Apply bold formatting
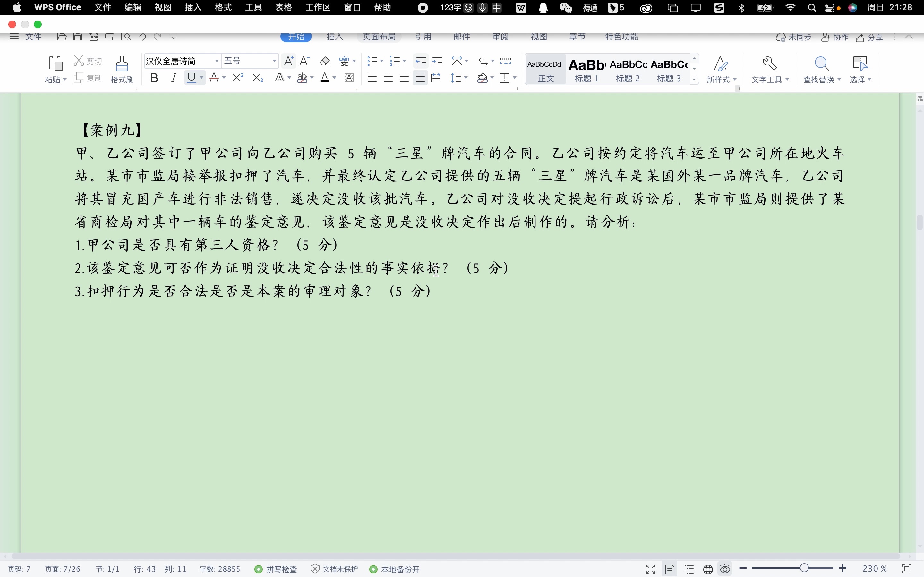924x577 pixels. 154,78
